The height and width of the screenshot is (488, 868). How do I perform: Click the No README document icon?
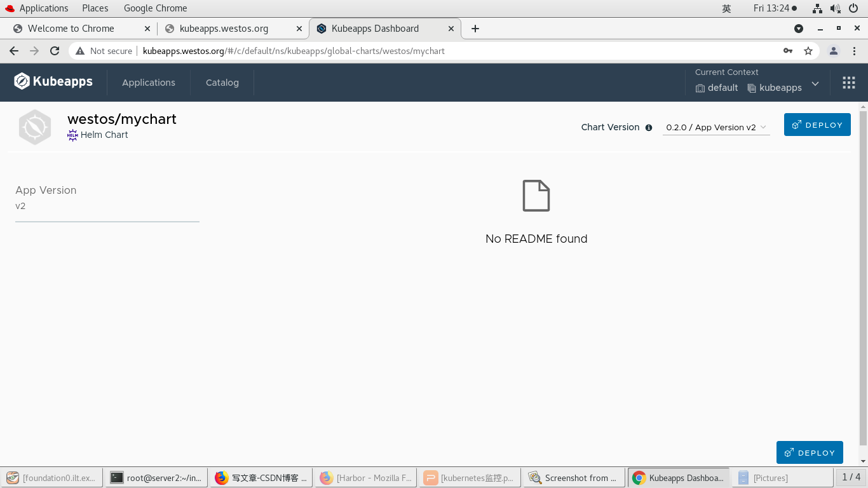536,196
